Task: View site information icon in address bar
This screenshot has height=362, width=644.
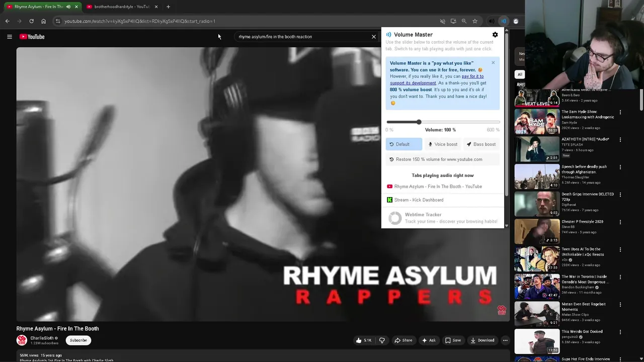Action: click(58, 21)
